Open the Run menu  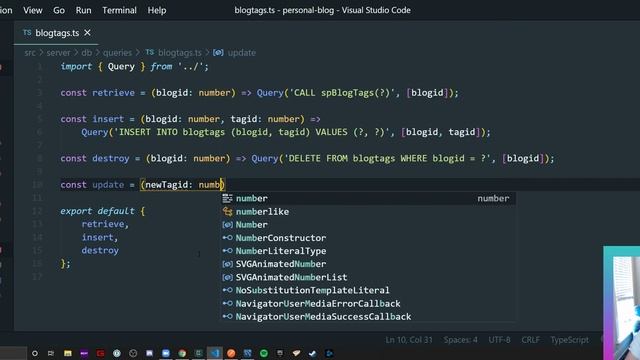click(x=83, y=10)
